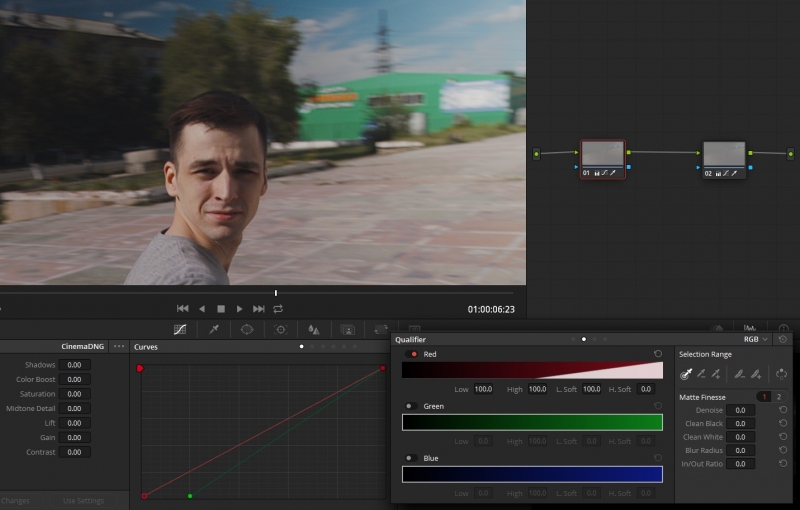
Task: Open the Tracker palette icon
Action: 281,329
